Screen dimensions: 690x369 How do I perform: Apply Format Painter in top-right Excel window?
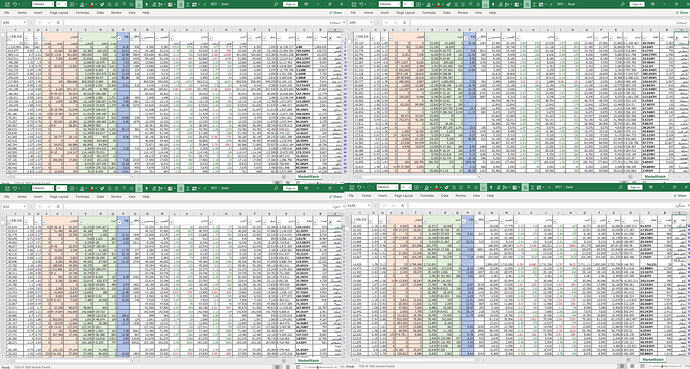click(448, 4)
